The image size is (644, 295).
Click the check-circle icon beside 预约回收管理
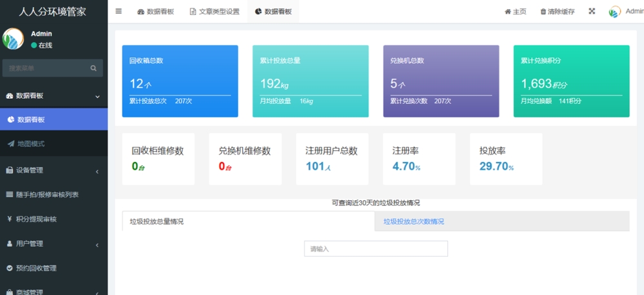(x=10, y=269)
